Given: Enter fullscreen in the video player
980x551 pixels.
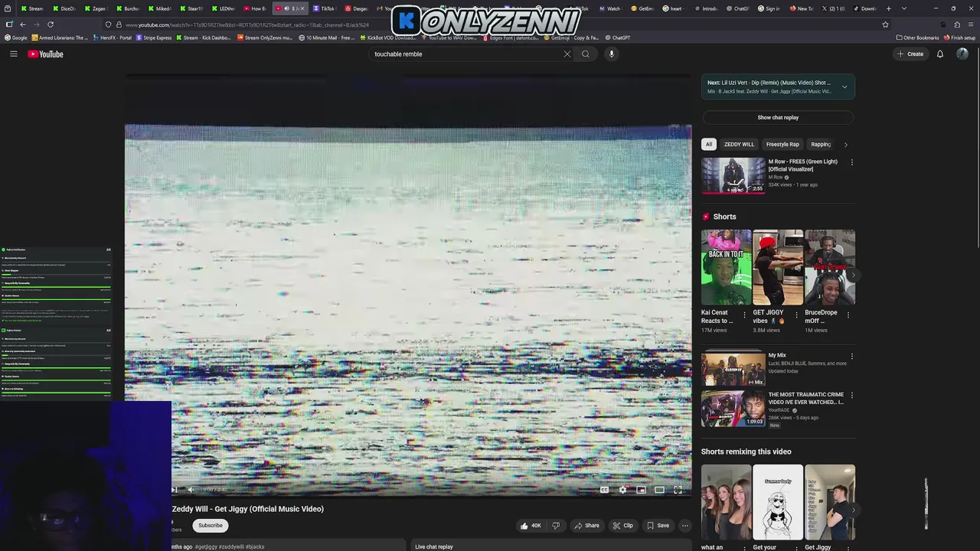Looking at the screenshot, I should tap(678, 490).
